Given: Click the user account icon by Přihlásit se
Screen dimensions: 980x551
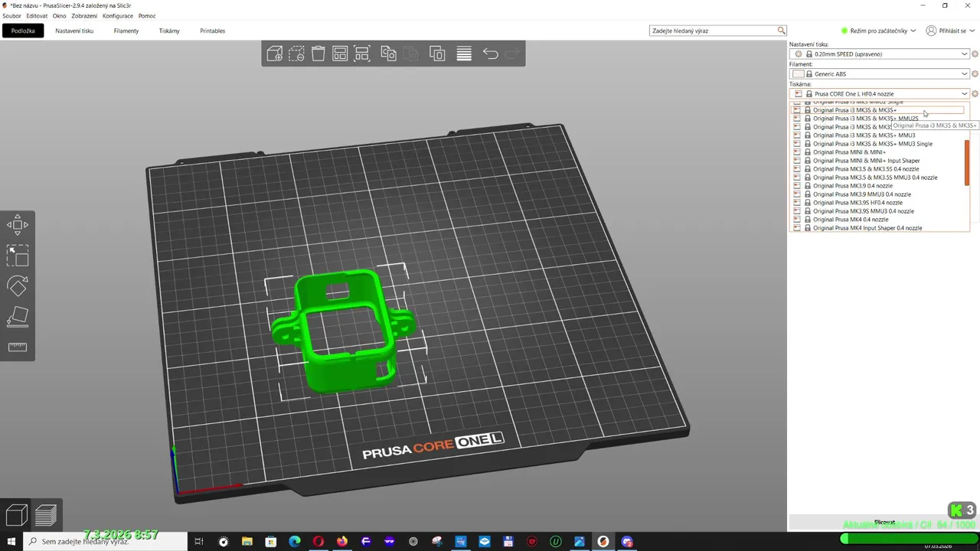Looking at the screenshot, I should [931, 31].
